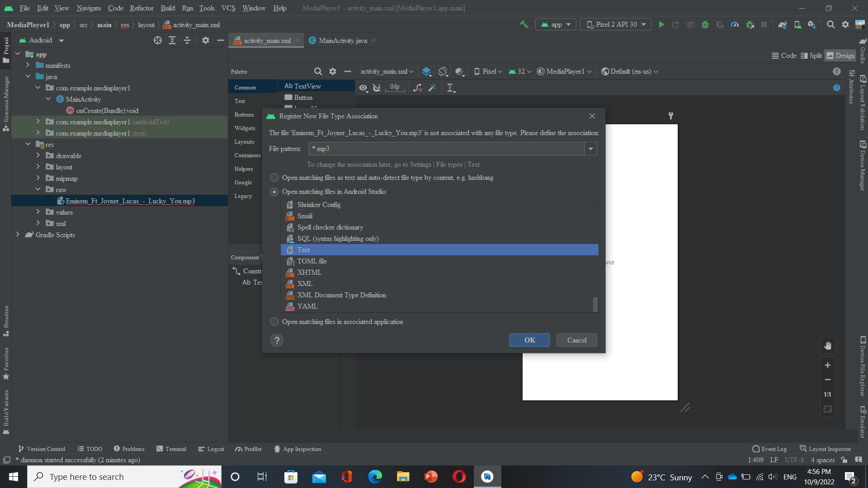The height and width of the screenshot is (488, 868).
Task: Open the File pattern dropdown arrow
Action: pyautogui.click(x=590, y=149)
